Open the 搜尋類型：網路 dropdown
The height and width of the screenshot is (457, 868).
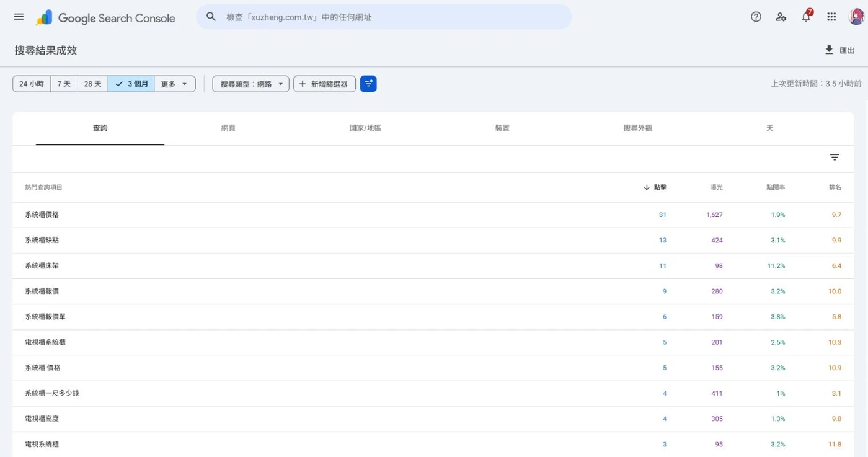(251, 84)
